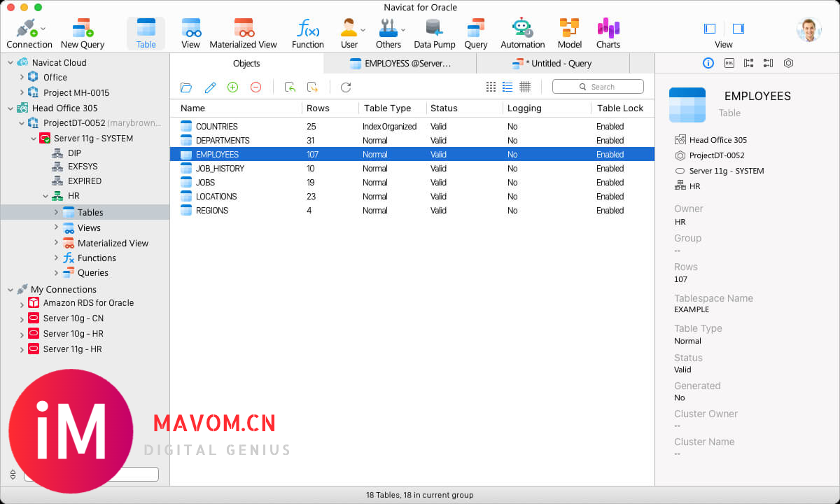The width and height of the screenshot is (840, 504).
Task: Open the Data Pump tool
Action: (x=435, y=33)
